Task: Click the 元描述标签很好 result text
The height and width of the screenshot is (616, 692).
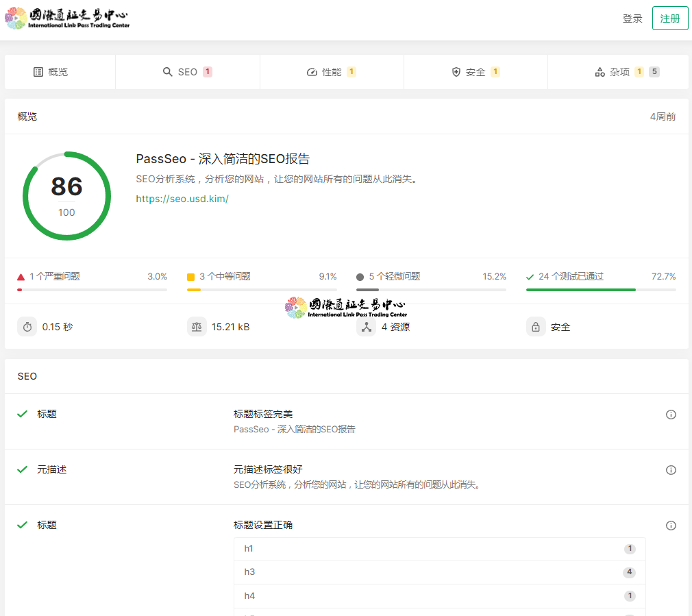Action: [268, 469]
